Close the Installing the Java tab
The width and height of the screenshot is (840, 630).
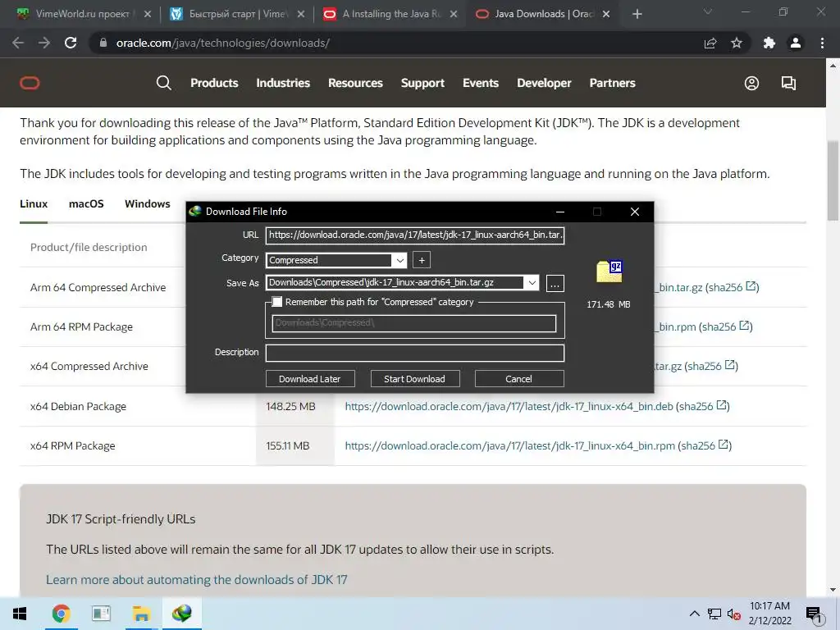pos(453,14)
